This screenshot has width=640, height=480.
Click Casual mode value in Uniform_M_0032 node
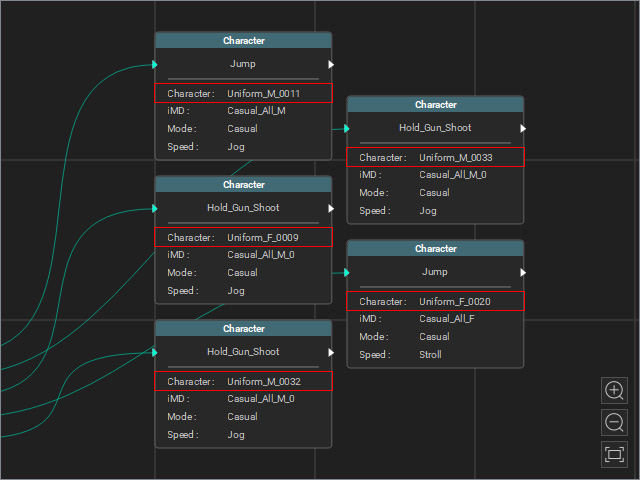(242, 417)
